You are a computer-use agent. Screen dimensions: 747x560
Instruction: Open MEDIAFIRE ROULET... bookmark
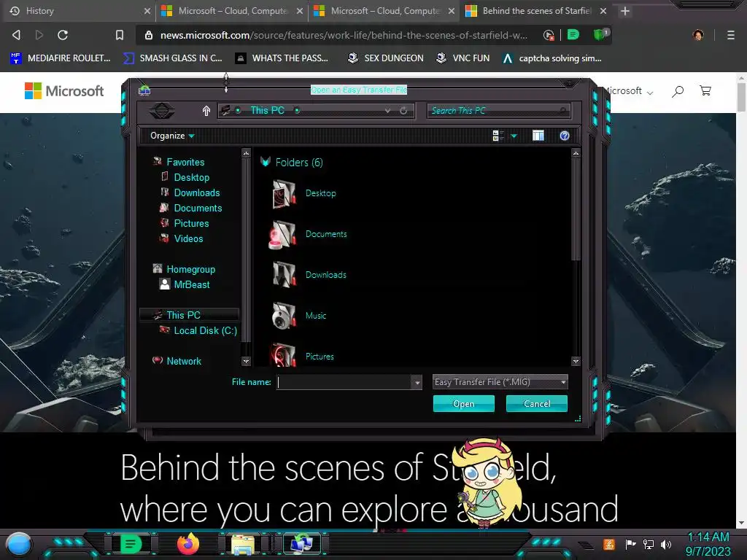click(61, 58)
